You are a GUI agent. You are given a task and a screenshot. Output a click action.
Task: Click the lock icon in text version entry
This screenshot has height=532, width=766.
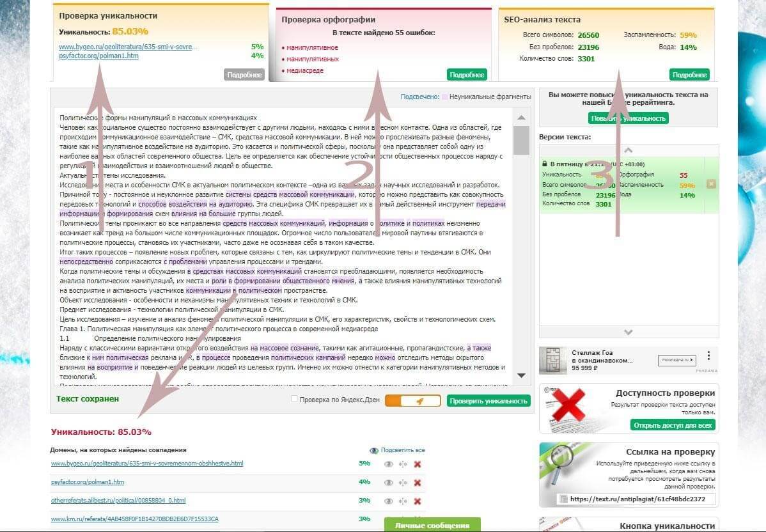pyautogui.click(x=545, y=164)
